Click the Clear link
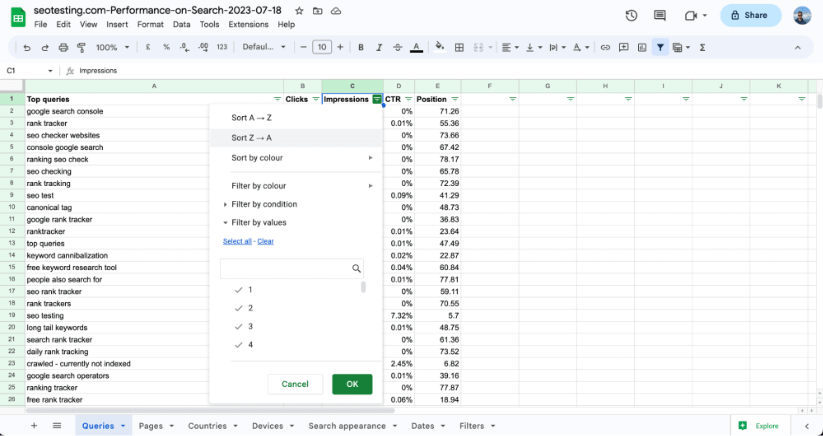823x436 pixels. [x=266, y=241]
